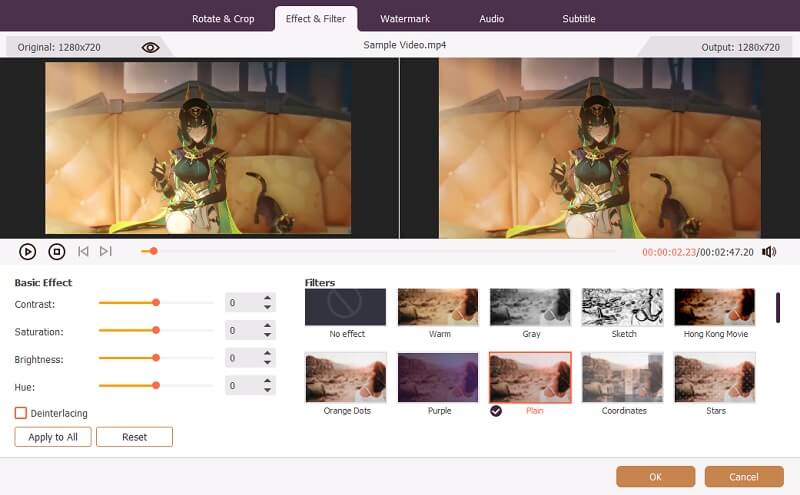Click the Brightness value input field
Screen dimensions: 800x495
click(243, 358)
